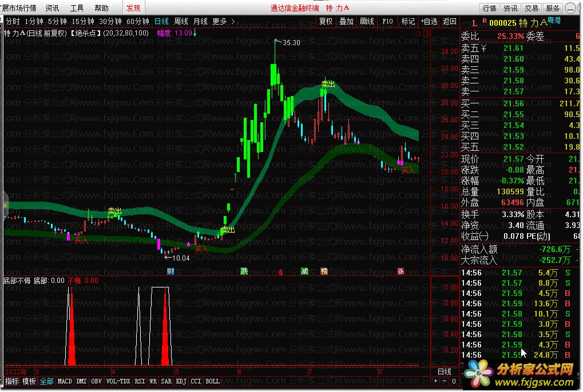Click the red square icon atop the chart
This screenshot has height=392, width=583.
[x=426, y=33]
